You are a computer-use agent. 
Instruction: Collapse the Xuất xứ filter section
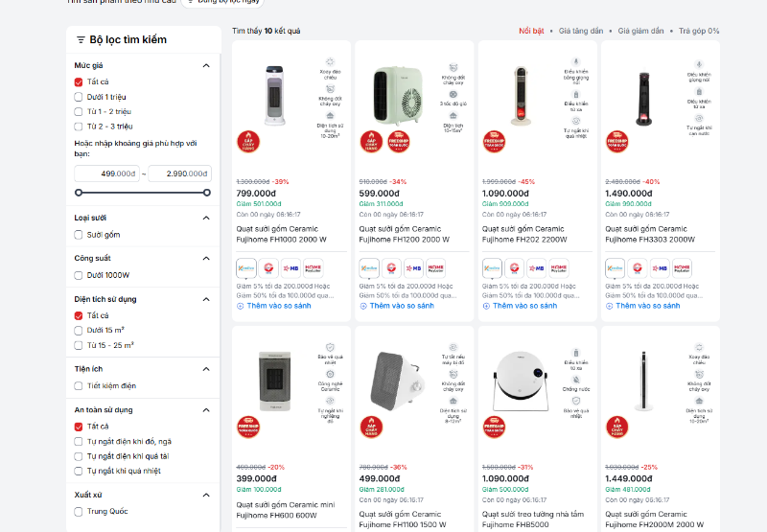206,495
